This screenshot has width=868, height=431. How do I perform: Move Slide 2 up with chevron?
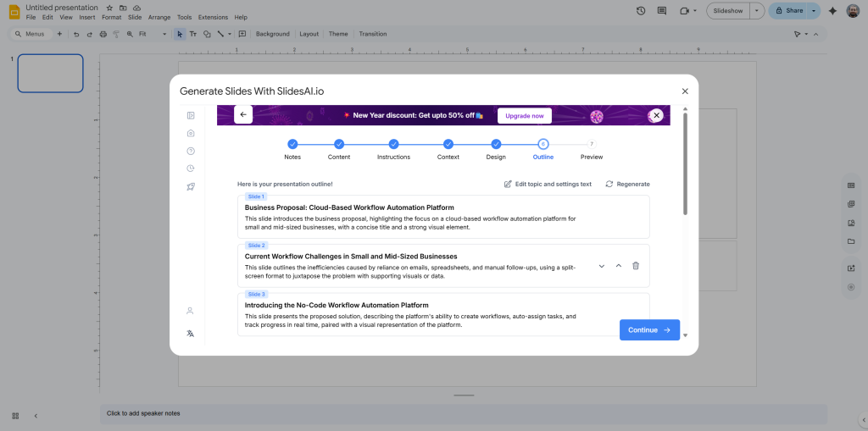(619, 266)
